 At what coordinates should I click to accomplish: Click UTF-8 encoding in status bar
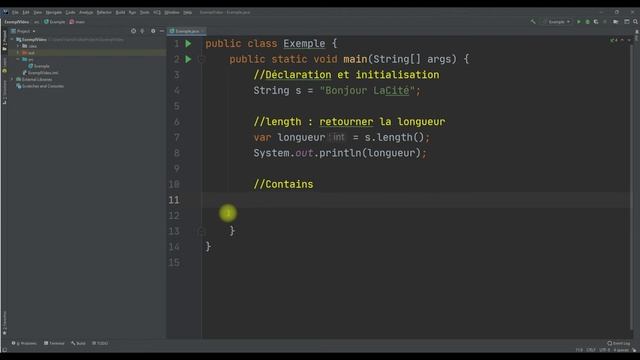tap(604, 350)
